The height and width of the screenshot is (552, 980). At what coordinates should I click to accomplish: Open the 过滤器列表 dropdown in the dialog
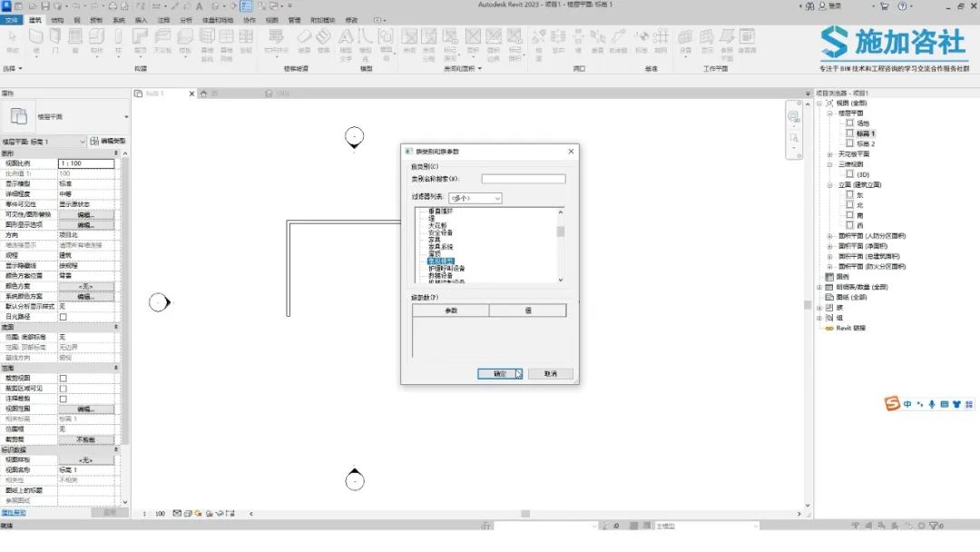(475, 198)
